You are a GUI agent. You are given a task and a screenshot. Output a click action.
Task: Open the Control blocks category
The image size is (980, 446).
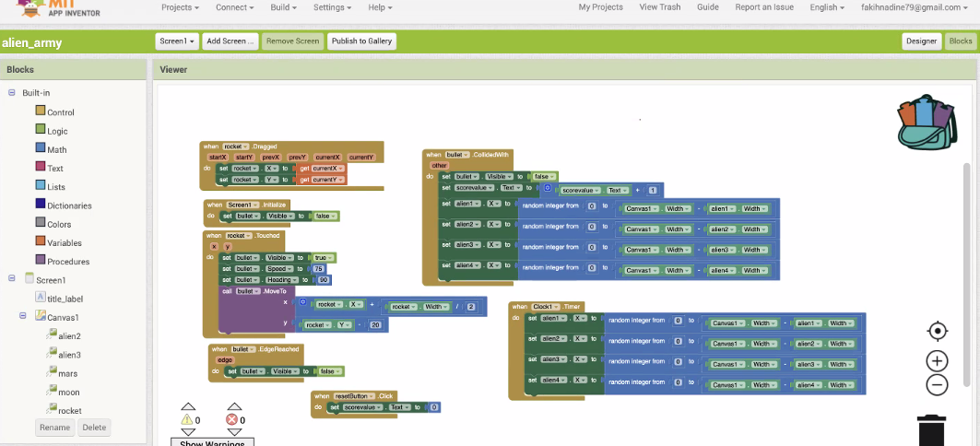click(53, 112)
